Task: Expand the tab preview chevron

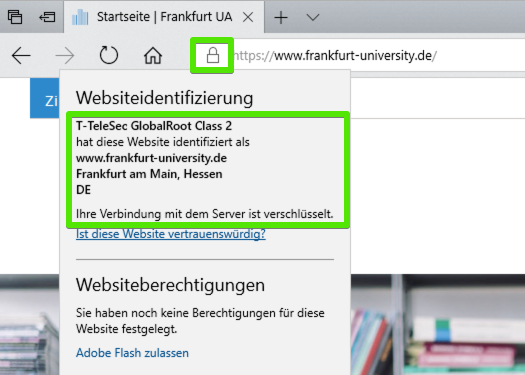Action: click(313, 17)
